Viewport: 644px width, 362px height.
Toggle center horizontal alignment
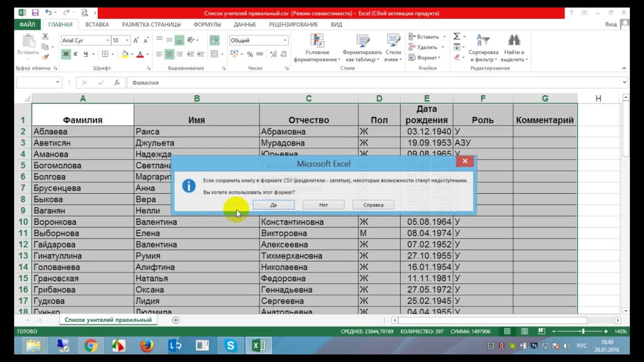170,54
